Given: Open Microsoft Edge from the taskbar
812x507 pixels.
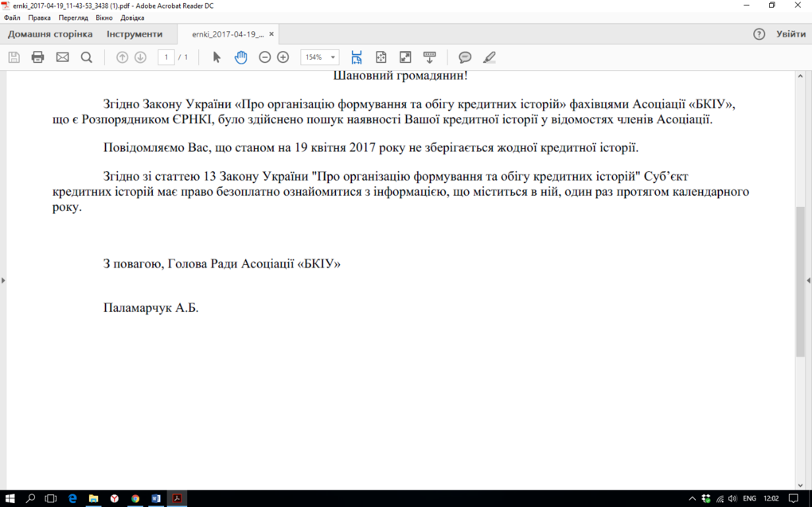Looking at the screenshot, I should click(x=72, y=498).
